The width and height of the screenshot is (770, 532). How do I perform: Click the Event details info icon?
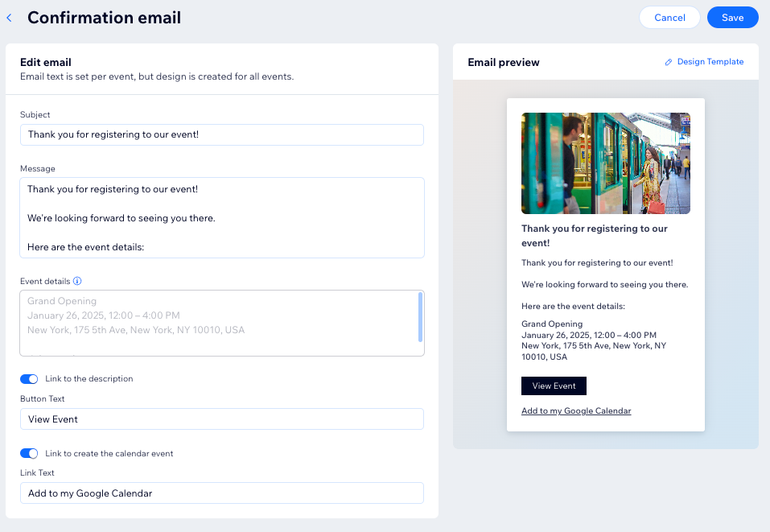(x=77, y=281)
